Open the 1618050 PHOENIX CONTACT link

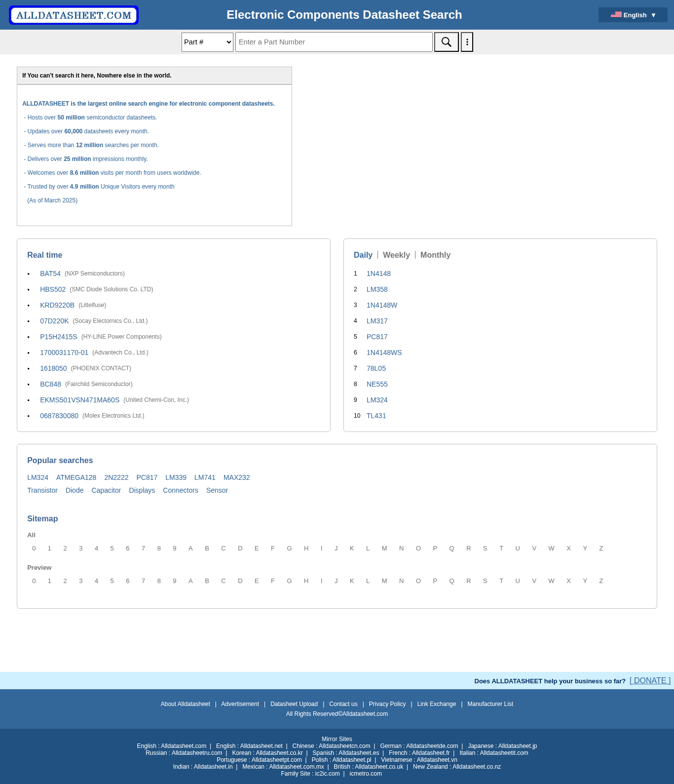pyautogui.click(x=53, y=368)
